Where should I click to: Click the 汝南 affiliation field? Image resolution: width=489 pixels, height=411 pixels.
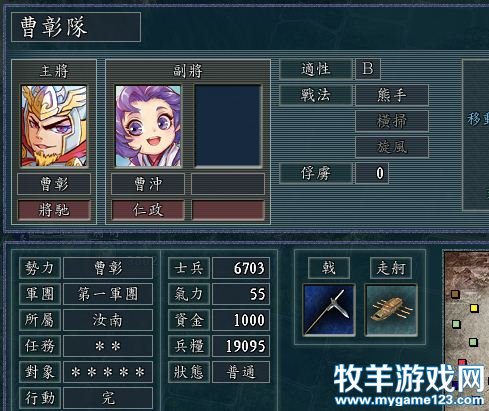click(x=108, y=320)
